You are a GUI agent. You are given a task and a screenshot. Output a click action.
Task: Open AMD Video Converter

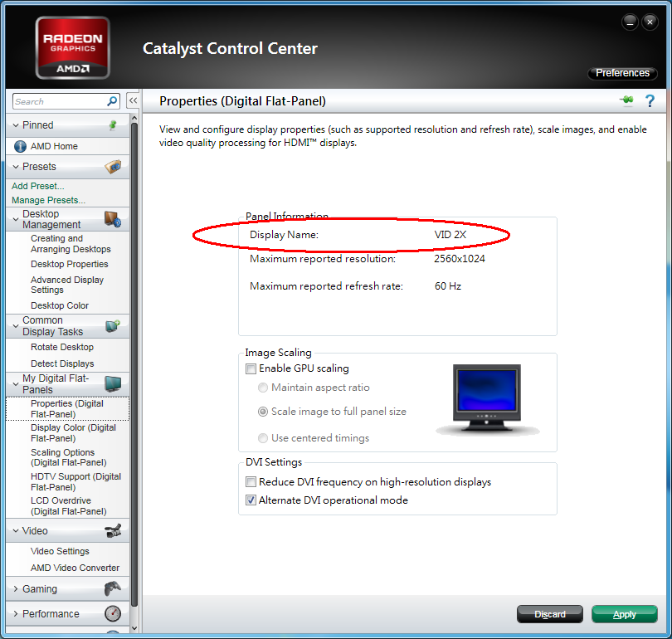point(75,568)
